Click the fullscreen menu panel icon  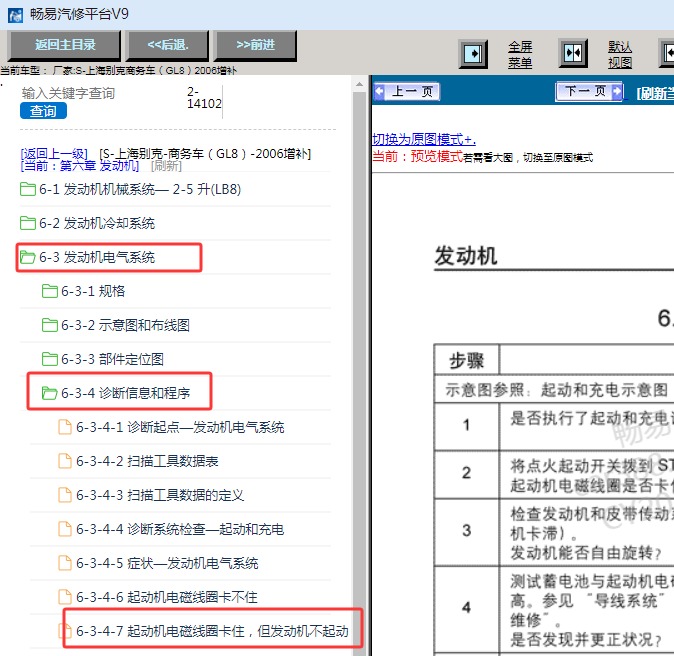pyautogui.click(x=473, y=54)
